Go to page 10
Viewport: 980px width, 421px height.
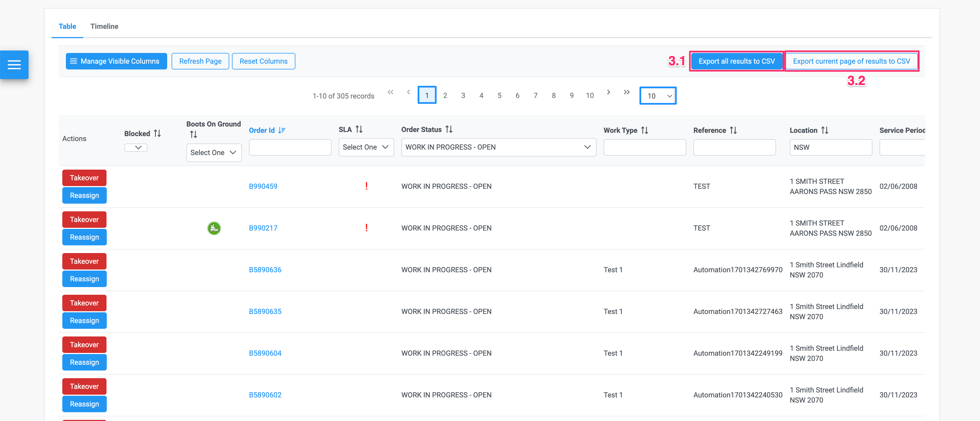(590, 96)
